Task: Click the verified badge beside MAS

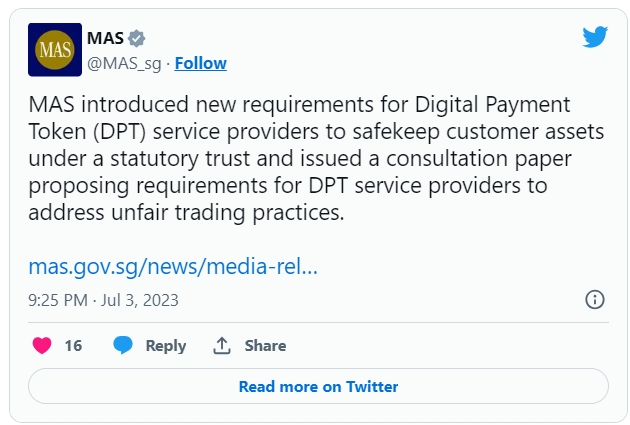Action: [136, 39]
